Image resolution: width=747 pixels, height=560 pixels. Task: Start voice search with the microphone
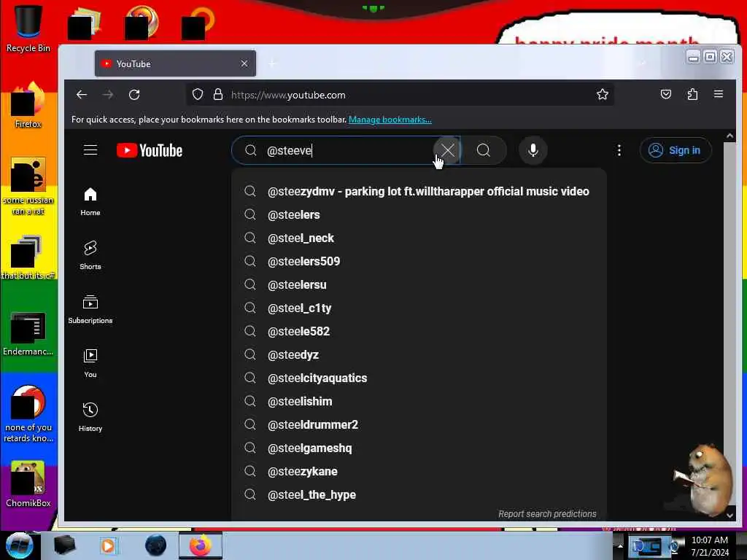533,150
